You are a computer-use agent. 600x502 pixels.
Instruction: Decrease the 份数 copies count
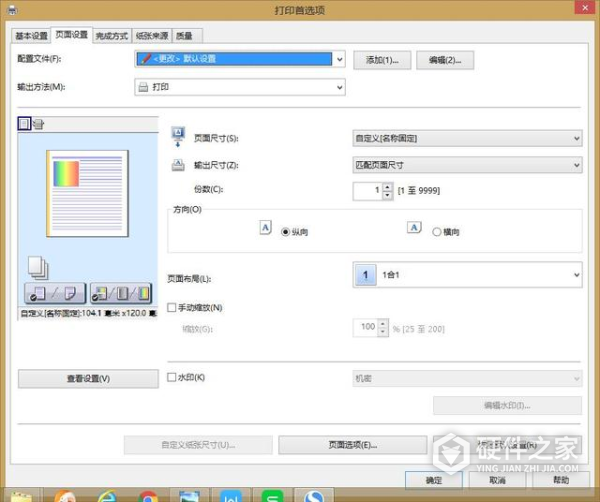(x=388, y=195)
